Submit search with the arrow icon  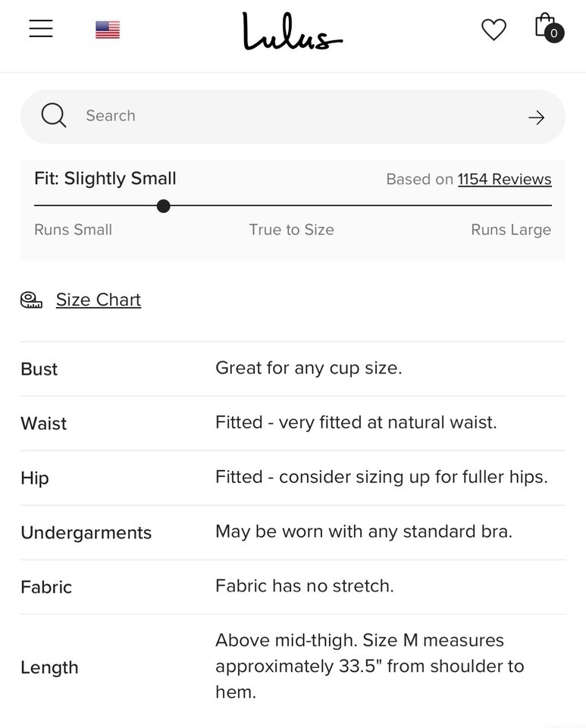tap(536, 117)
